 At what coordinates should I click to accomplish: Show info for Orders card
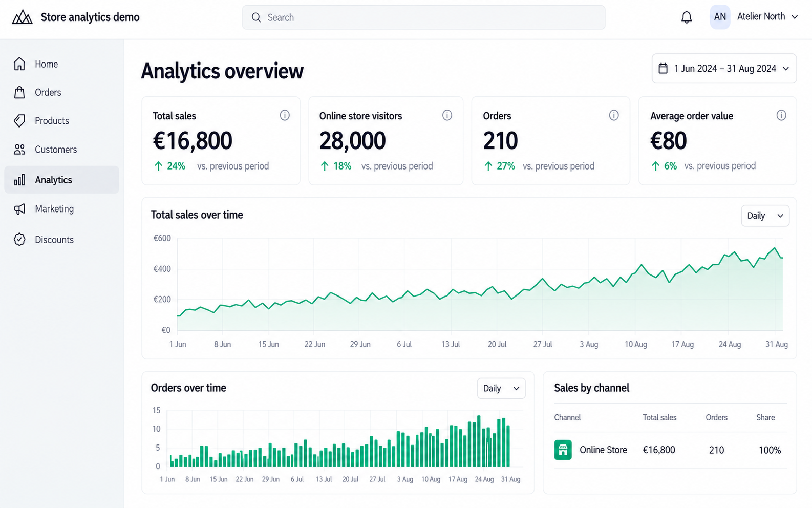[x=614, y=115]
